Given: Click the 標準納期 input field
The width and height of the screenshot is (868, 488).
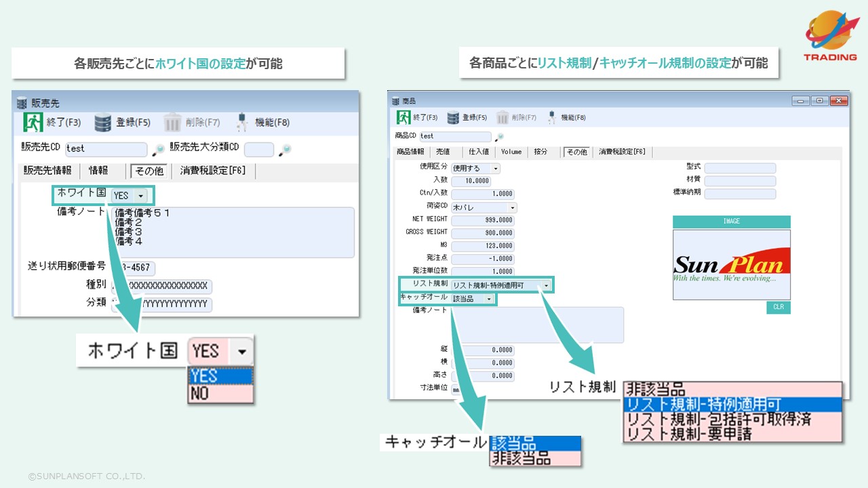Looking at the screenshot, I should pos(740,194).
